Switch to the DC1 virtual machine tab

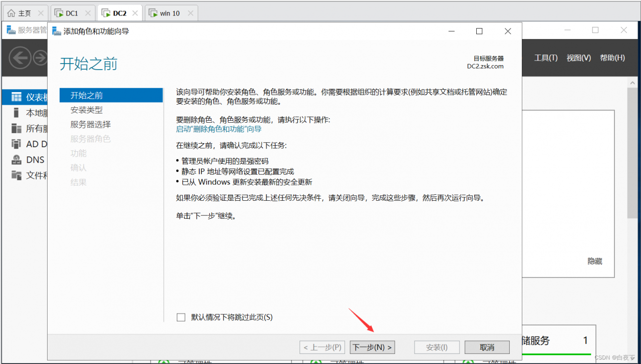point(72,14)
